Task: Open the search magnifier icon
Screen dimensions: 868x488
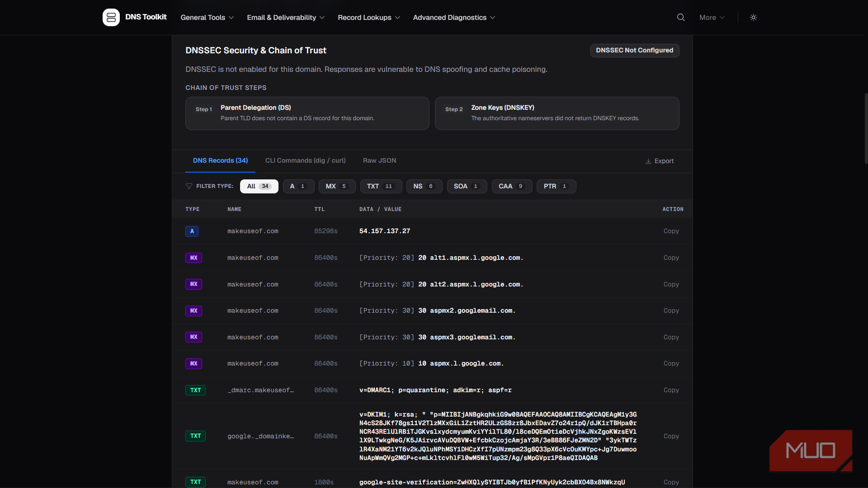Action: [x=681, y=17]
